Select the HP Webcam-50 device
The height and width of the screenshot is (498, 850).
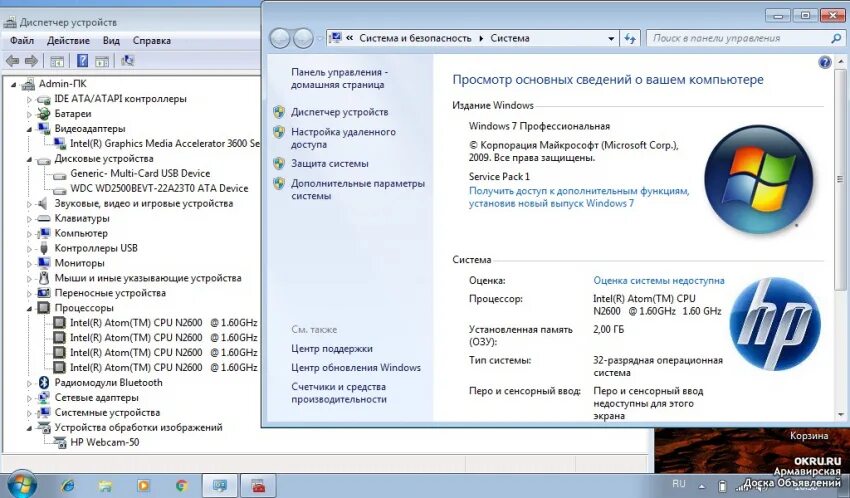[x=105, y=442]
